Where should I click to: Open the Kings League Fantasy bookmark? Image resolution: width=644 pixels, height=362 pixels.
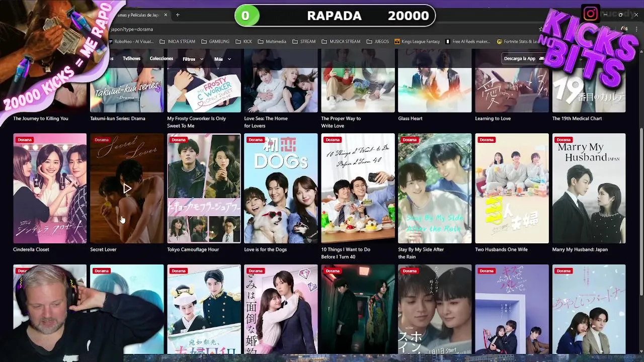tap(417, 42)
